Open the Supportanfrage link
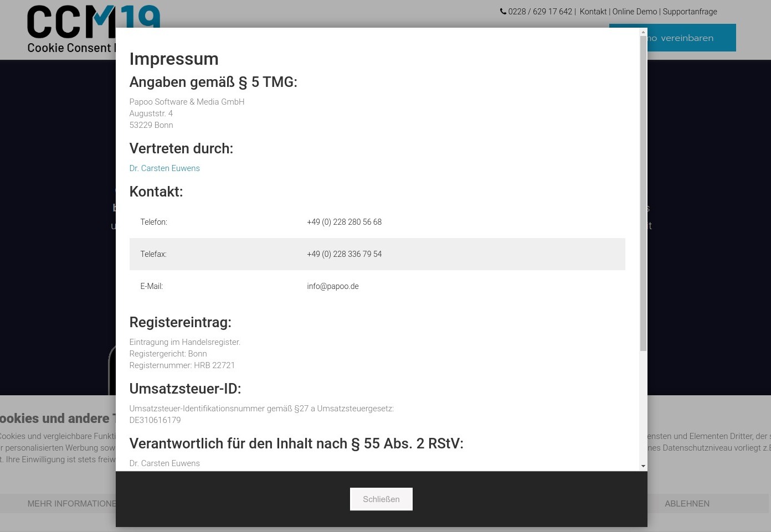 pos(690,12)
